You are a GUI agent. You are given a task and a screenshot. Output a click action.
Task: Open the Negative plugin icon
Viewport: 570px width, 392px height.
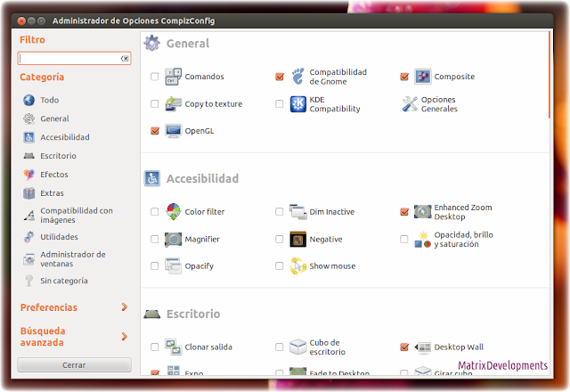tap(298, 240)
